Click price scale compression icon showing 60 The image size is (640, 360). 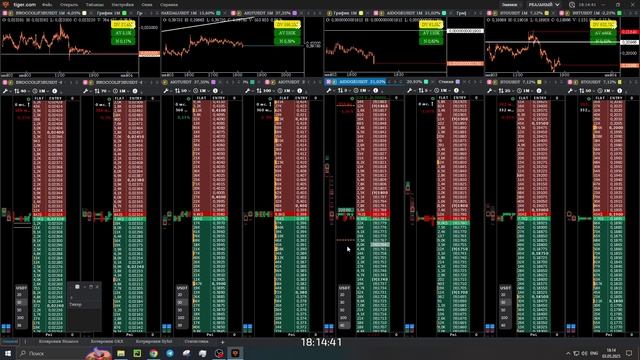[17, 91]
